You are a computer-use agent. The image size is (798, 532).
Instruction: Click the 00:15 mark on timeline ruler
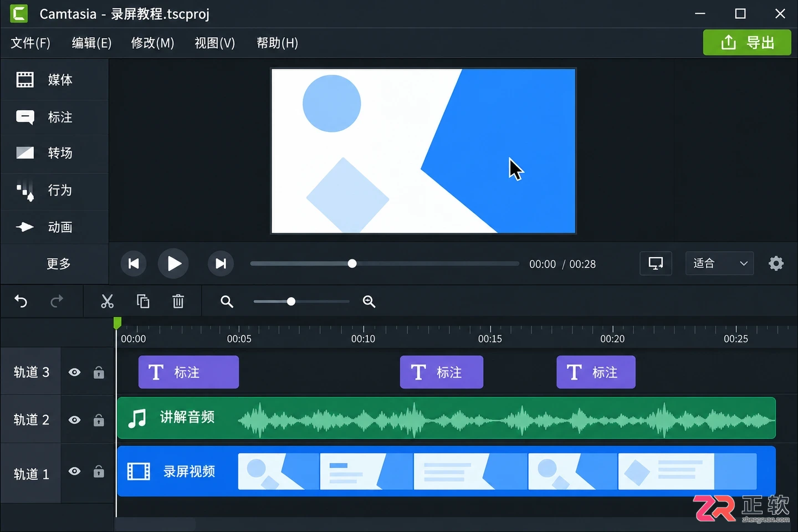click(x=490, y=338)
